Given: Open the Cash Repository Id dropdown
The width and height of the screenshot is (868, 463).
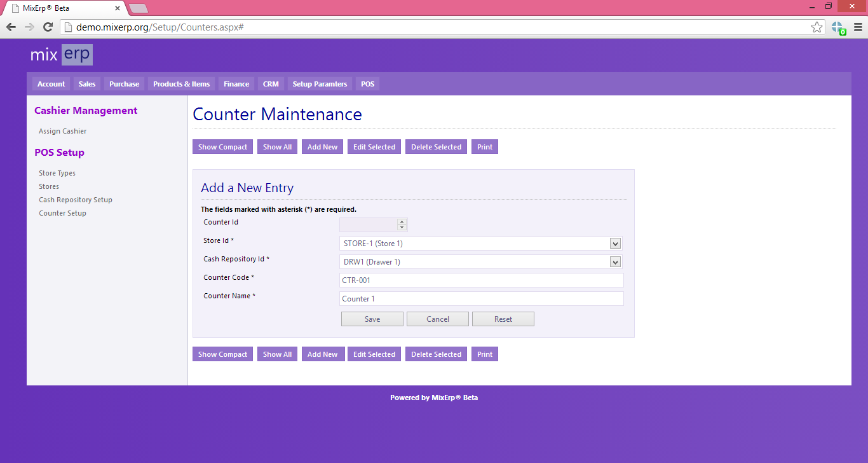Looking at the screenshot, I should point(614,261).
